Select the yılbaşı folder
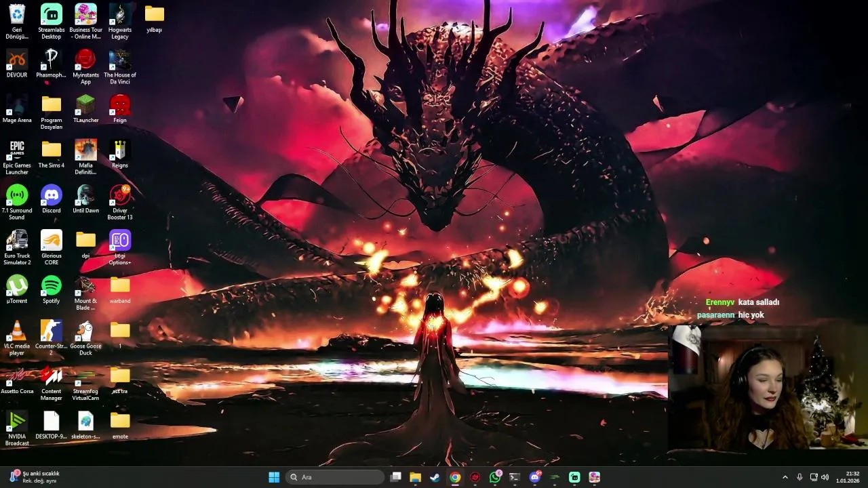Image resolution: width=868 pixels, height=488 pixels. tap(155, 18)
